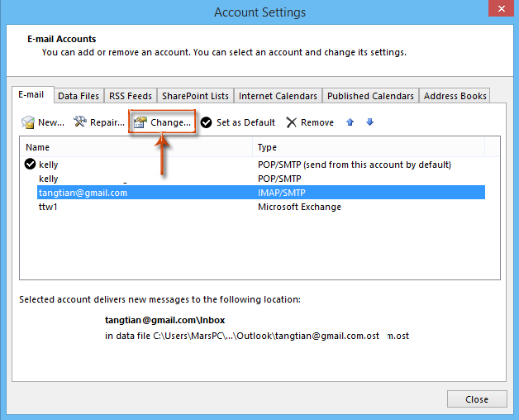Image resolution: width=519 pixels, height=420 pixels.
Task: Sort by the Name column header
Action: click(x=136, y=147)
